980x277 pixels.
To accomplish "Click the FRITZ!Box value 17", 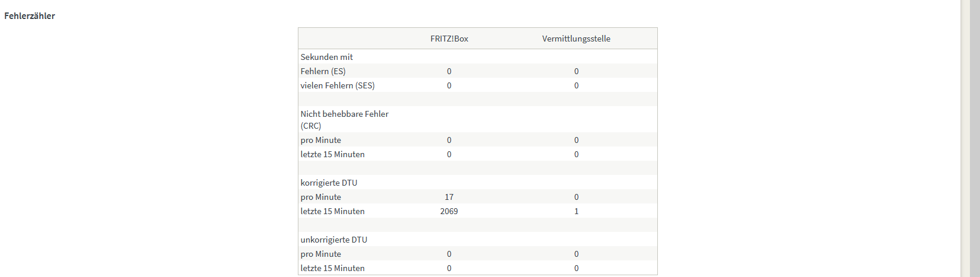I will tap(449, 197).
